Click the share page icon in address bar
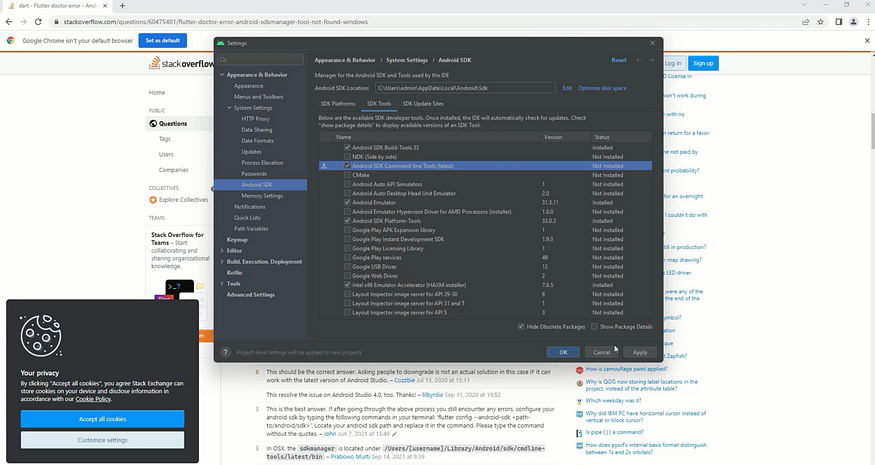Screen dimensions: 875x465 (806, 22)
